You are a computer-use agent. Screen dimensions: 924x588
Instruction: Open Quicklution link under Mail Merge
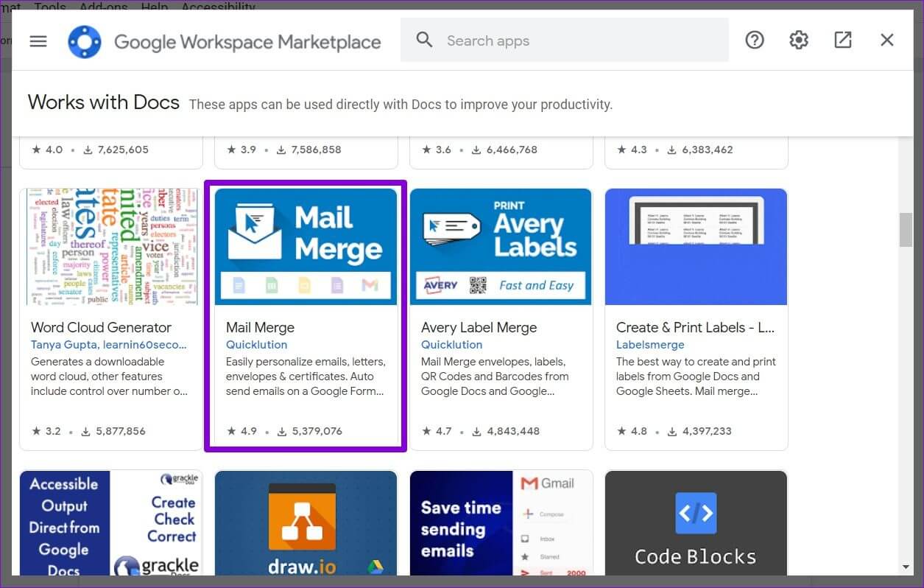[256, 344]
